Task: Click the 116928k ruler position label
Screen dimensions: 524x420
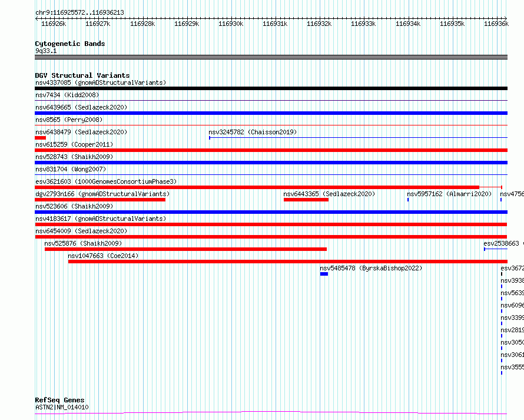Action: tap(142, 24)
